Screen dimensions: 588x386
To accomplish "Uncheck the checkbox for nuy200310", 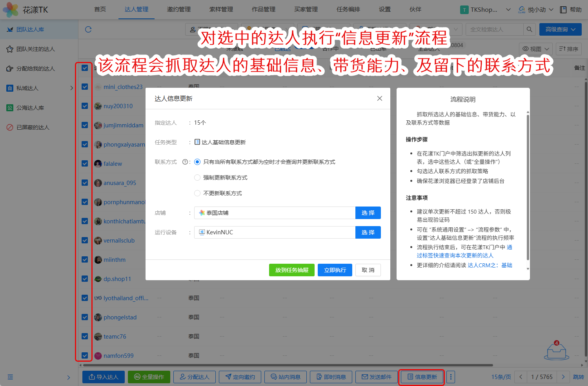I will 85,106.
